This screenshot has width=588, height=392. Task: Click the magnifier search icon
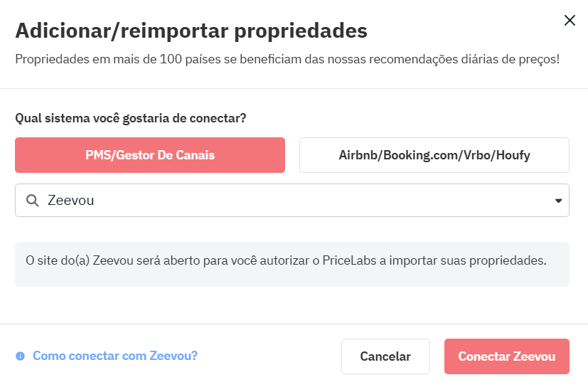click(x=32, y=201)
